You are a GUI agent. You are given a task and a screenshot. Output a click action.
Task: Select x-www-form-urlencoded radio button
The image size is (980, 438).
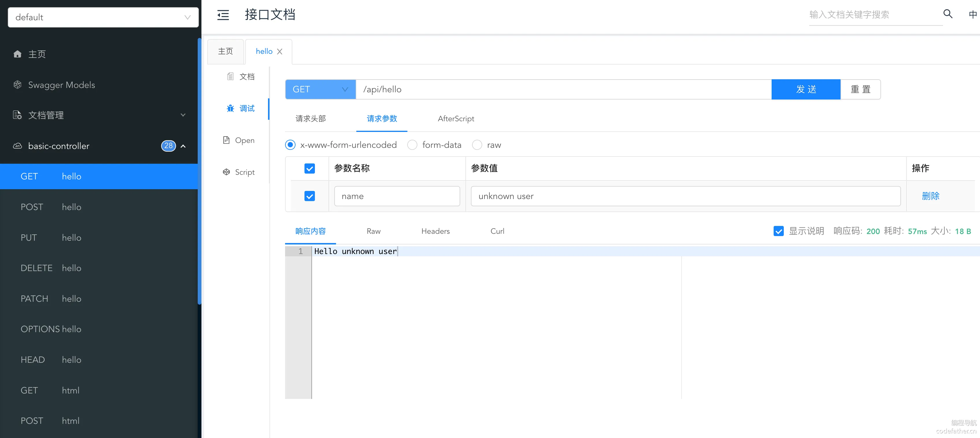coord(290,145)
